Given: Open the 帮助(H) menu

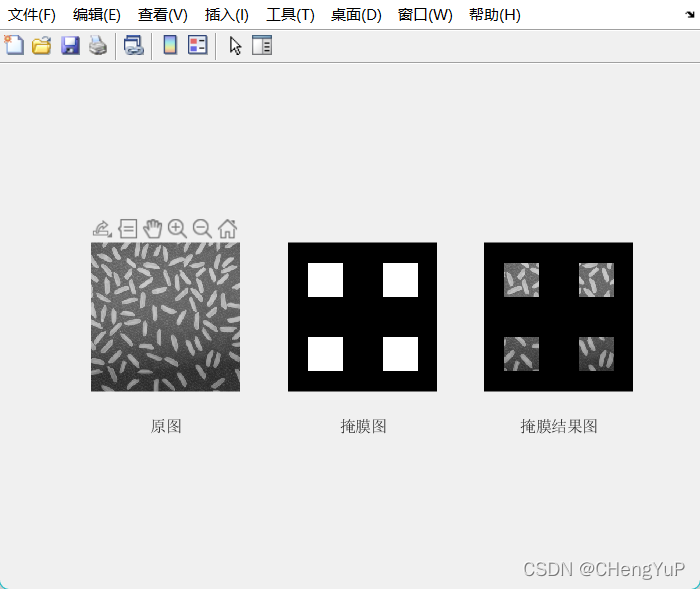Looking at the screenshot, I should (x=495, y=15).
